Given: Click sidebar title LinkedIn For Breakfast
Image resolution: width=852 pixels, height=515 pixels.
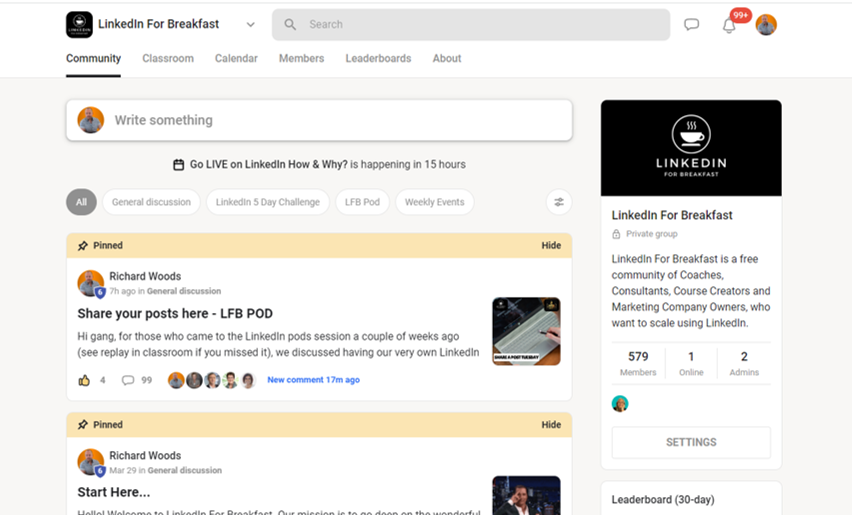Looking at the screenshot, I should point(672,215).
